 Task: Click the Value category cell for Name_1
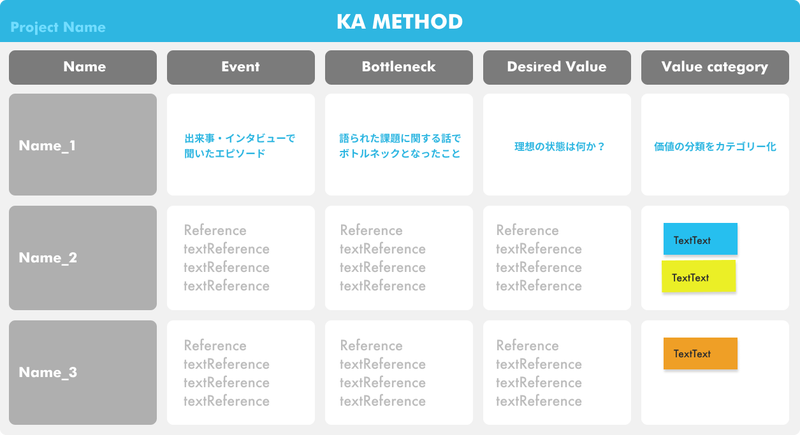(715, 144)
